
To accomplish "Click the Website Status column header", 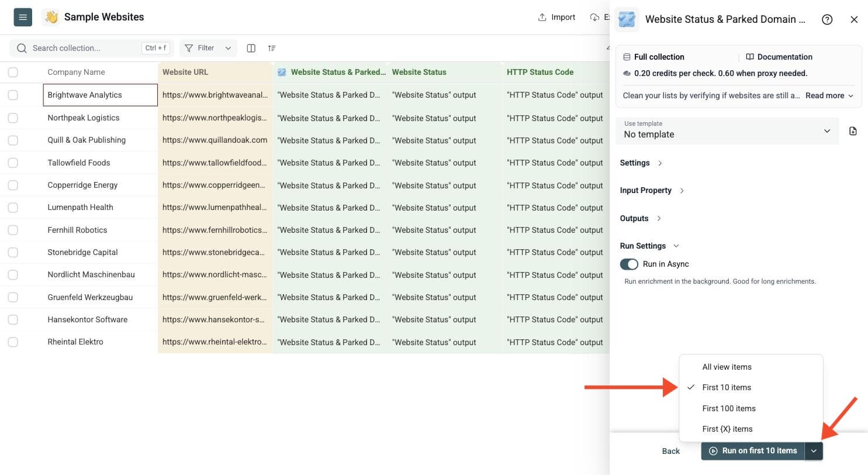I will [x=445, y=72].
